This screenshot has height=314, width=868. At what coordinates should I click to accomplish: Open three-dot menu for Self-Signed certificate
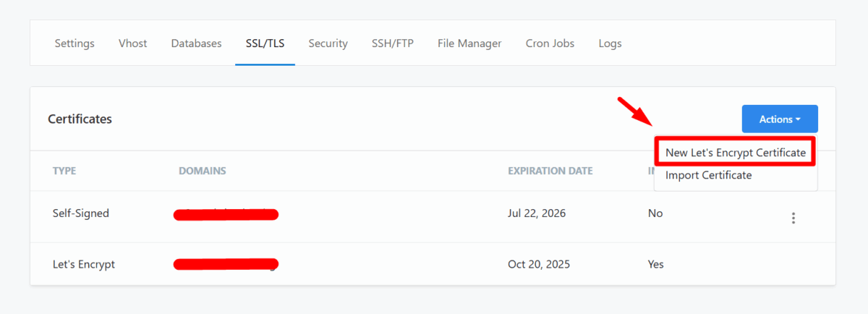[793, 217]
